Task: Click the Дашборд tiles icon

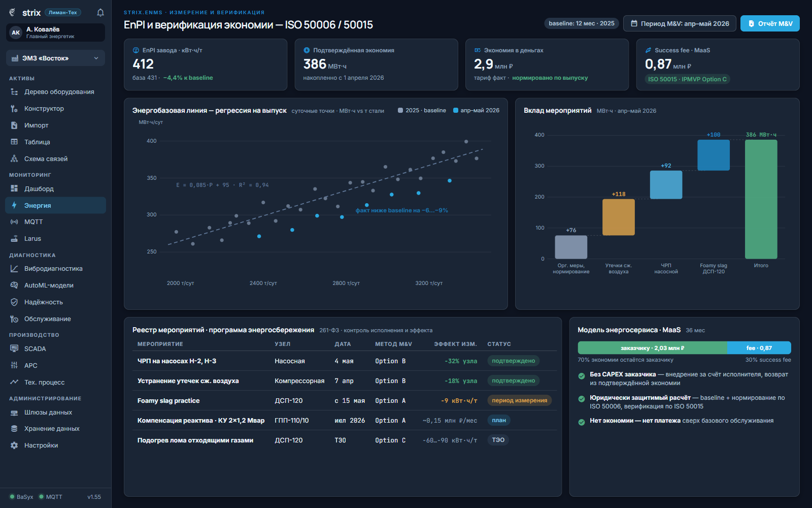Action: [x=14, y=188]
